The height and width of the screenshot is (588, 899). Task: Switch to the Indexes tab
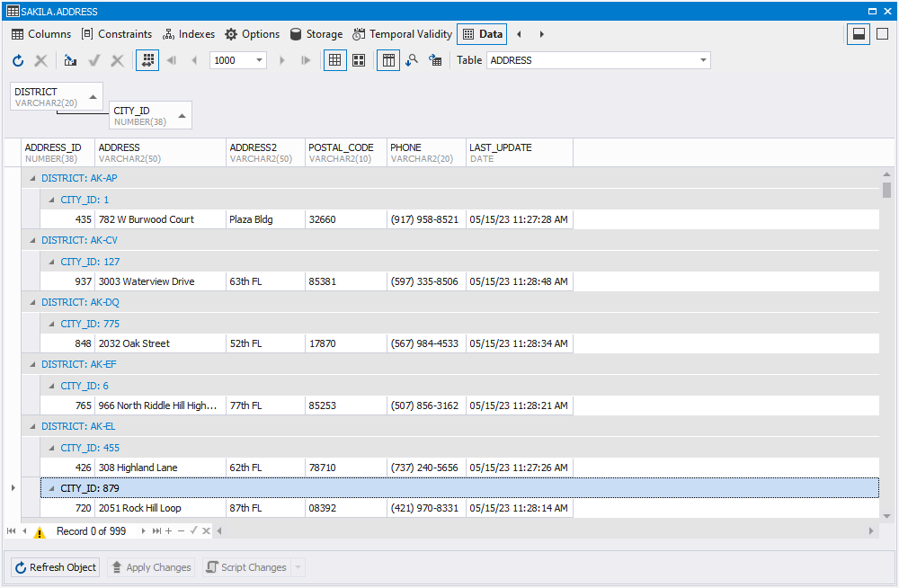coord(189,34)
